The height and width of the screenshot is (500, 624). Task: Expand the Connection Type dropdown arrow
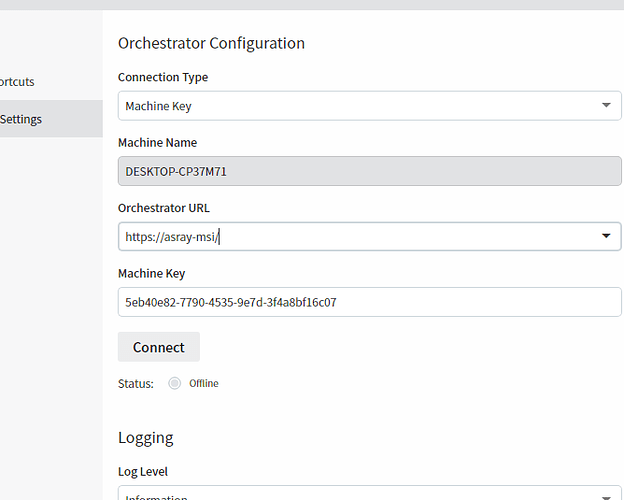[x=606, y=106]
